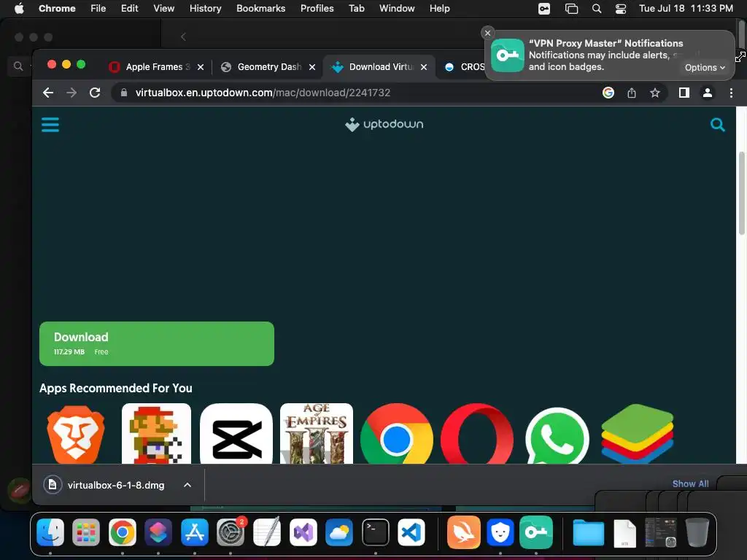
Task: Open the WhatsApp recommended app
Action: (557, 435)
